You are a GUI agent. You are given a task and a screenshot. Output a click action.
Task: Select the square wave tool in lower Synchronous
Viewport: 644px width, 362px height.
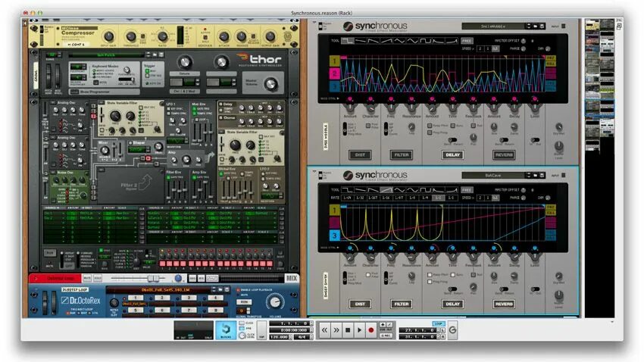pyautogui.click(x=426, y=189)
